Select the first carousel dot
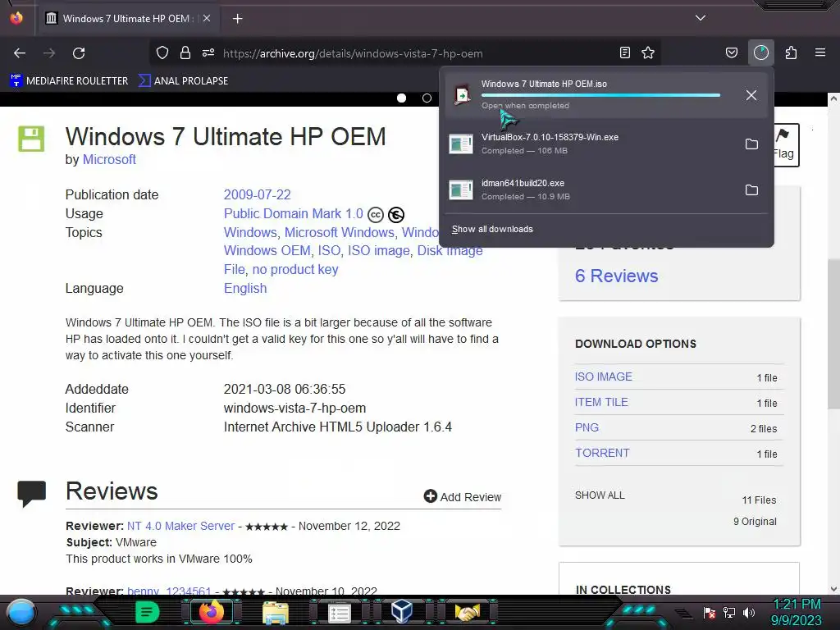The height and width of the screenshot is (630, 840). pos(401,98)
